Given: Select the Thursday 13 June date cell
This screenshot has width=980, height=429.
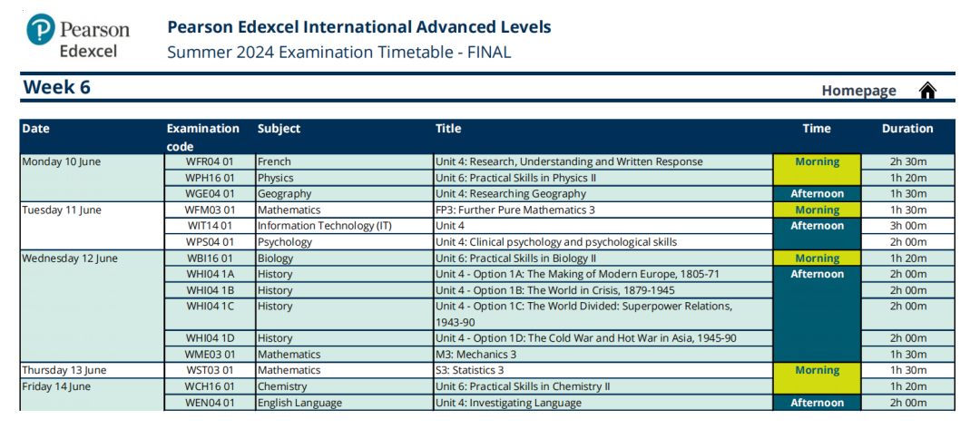Looking at the screenshot, I should tap(92, 370).
